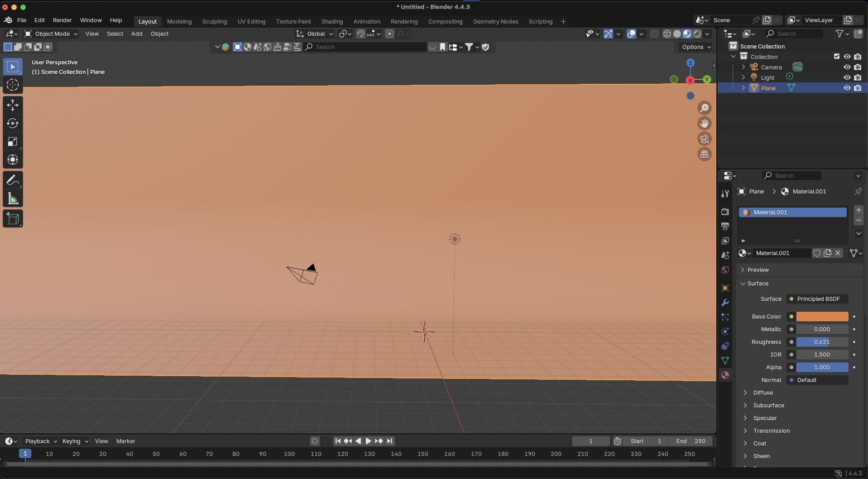Expand the Preview section
868x479 pixels.
[x=758, y=270]
